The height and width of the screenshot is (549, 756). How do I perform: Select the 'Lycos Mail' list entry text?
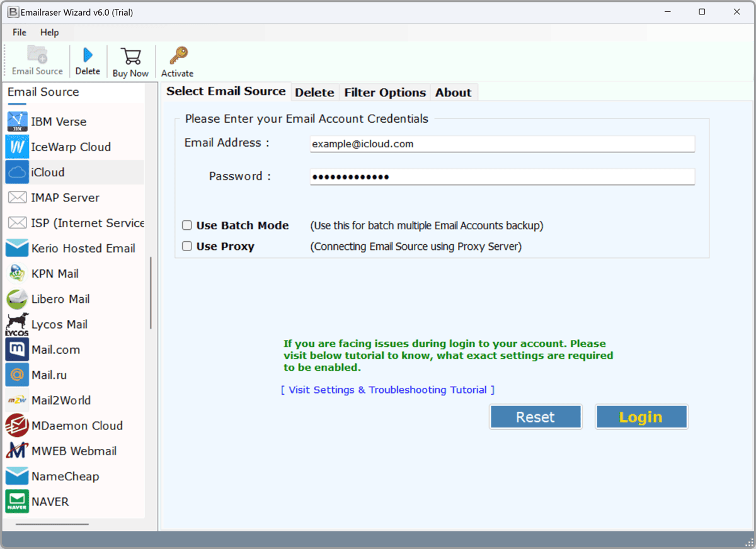pos(59,324)
